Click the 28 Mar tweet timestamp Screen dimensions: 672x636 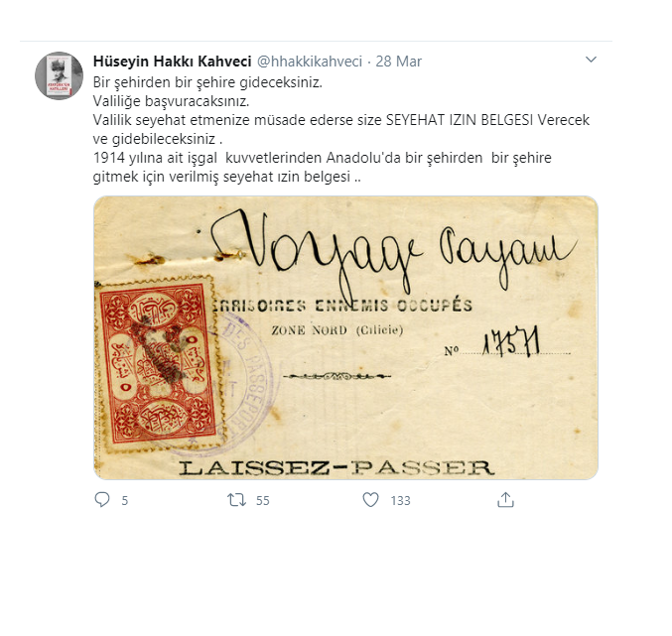399,62
